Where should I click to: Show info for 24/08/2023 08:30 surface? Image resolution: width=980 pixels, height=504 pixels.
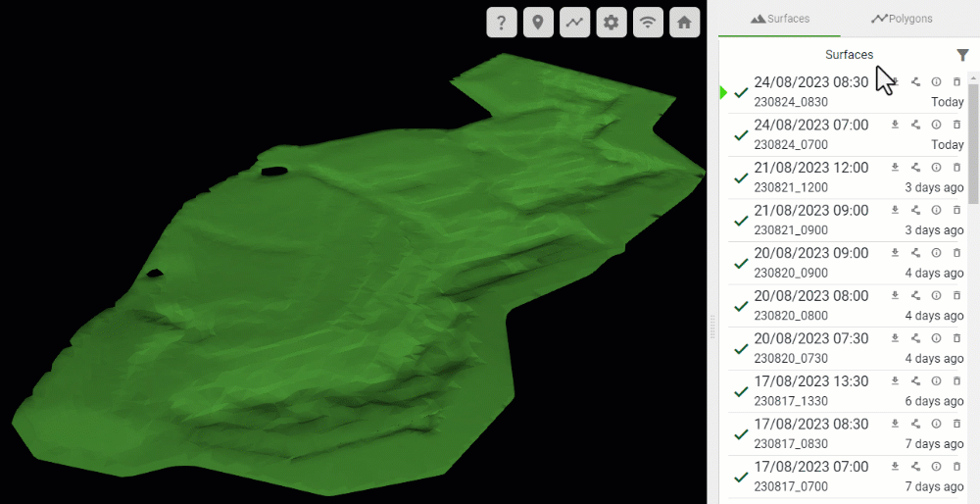point(936,82)
